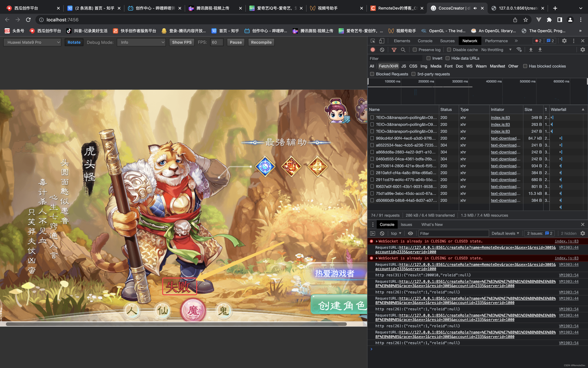Click the console live expression eye icon
The width and height of the screenshot is (588, 368).
410,233
